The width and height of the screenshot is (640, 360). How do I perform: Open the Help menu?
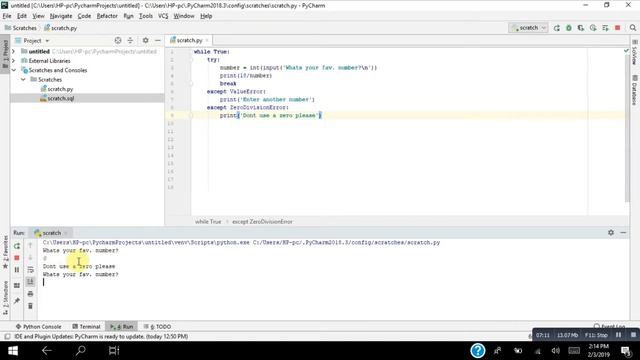206,16
